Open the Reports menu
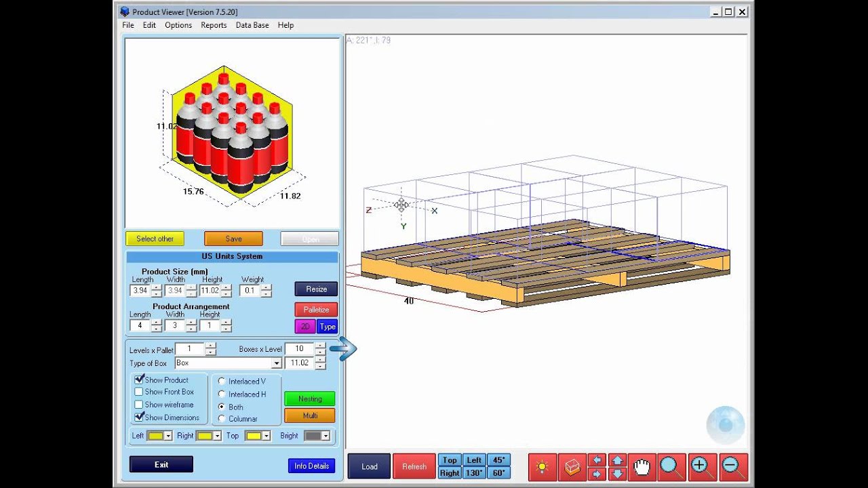The height and width of the screenshot is (488, 868). [x=214, y=25]
